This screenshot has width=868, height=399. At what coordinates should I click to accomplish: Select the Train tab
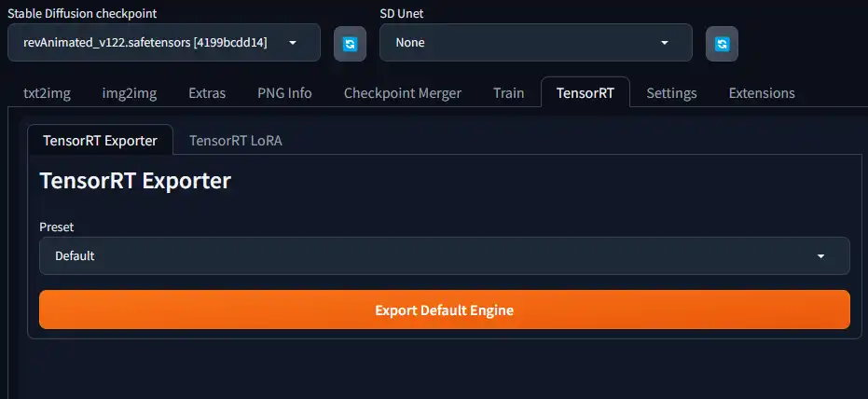click(x=509, y=93)
